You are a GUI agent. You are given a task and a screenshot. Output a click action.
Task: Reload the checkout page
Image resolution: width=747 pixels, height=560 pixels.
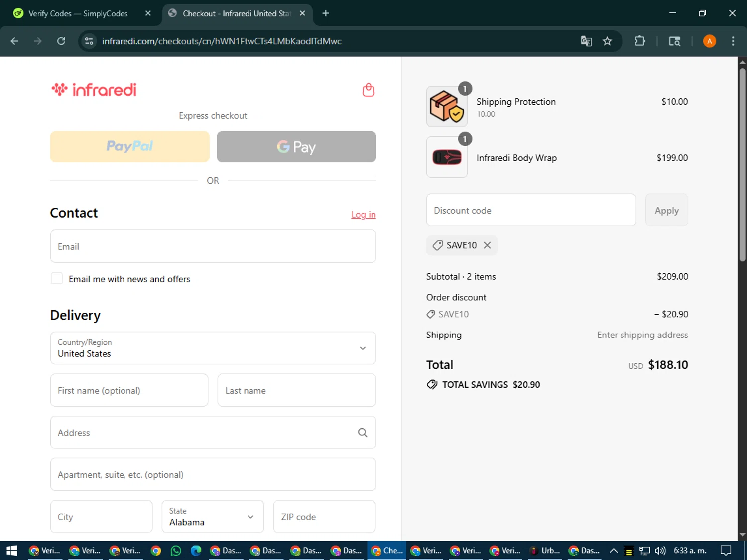(x=61, y=41)
